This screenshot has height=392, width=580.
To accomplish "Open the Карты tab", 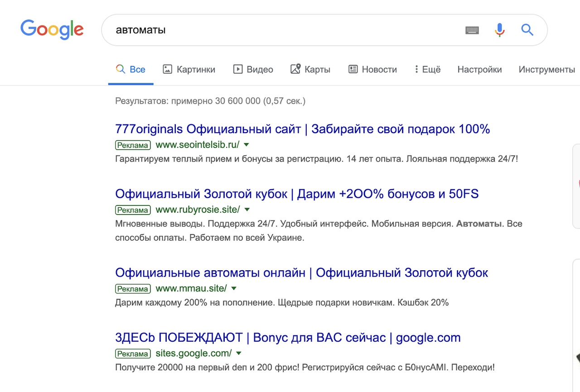I will tap(310, 69).
